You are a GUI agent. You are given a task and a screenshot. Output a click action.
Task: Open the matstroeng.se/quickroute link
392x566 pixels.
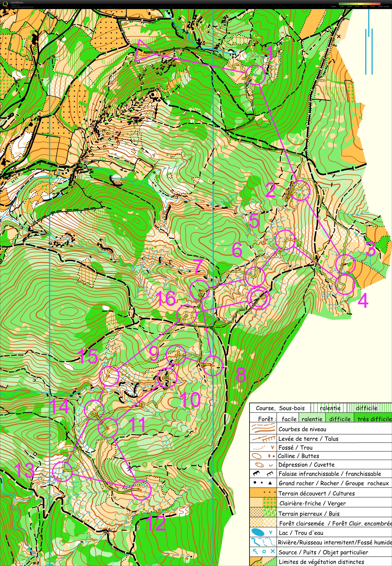[x=22, y=7]
